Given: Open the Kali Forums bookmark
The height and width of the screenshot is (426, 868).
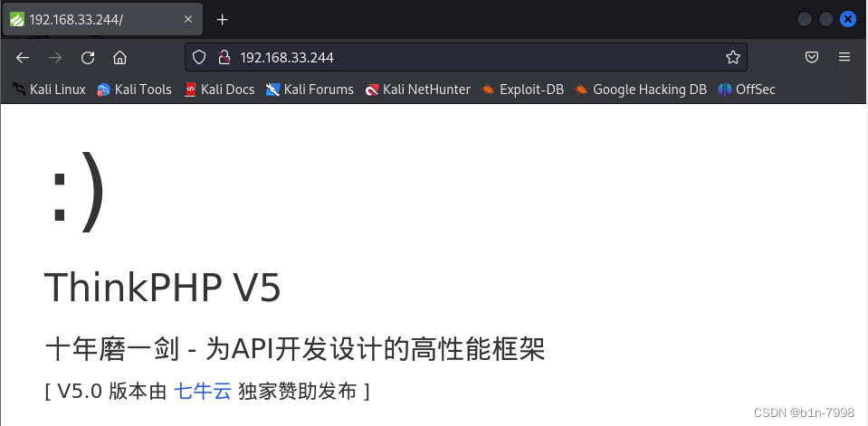Looking at the screenshot, I should (x=310, y=89).
